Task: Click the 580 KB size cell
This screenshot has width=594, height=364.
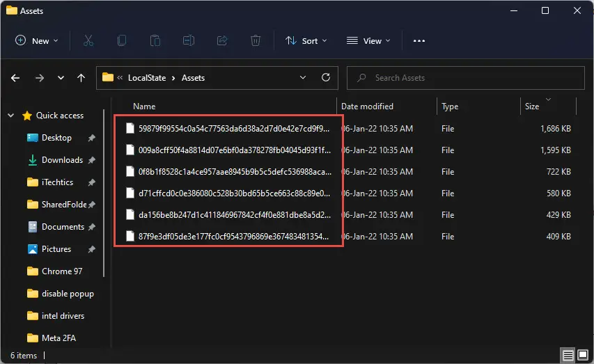Action: pyautogui.click(x=558, y=193)
